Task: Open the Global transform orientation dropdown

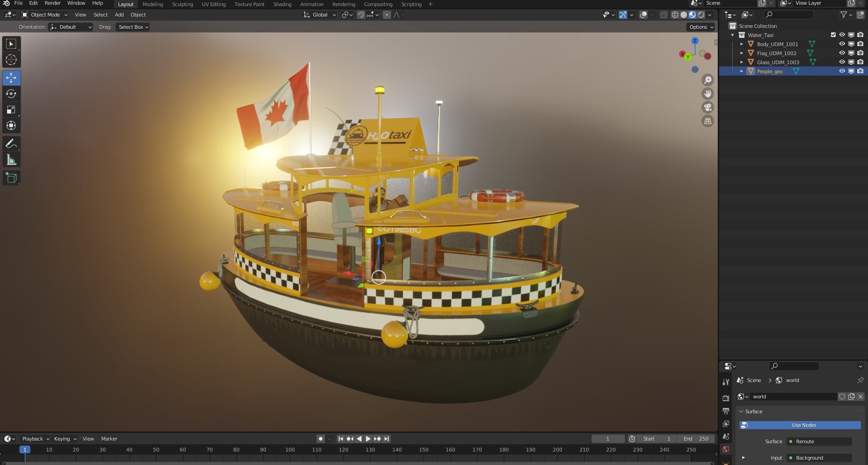Action: pyautogui.click(x=320, y=15)
